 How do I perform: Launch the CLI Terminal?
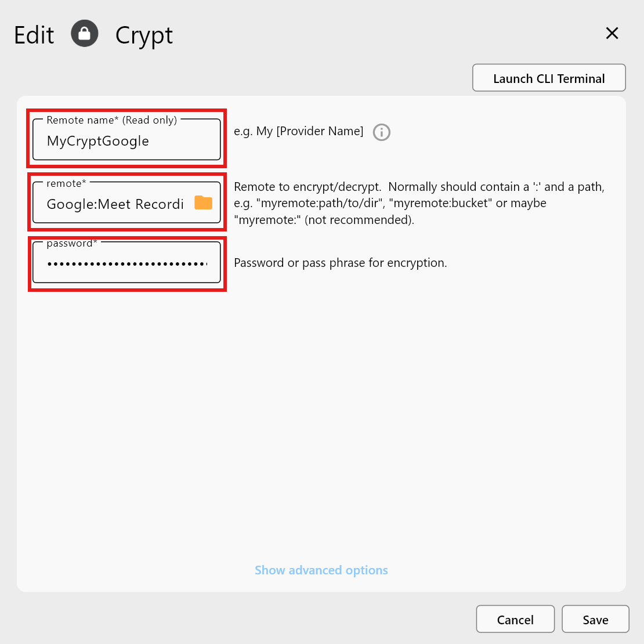pos(548,78)
